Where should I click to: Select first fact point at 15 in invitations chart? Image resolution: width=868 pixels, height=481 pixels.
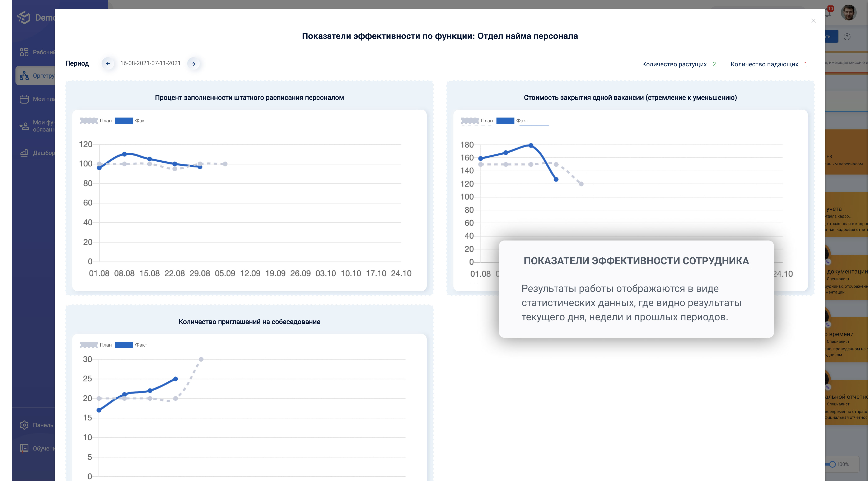click(99, 410)
